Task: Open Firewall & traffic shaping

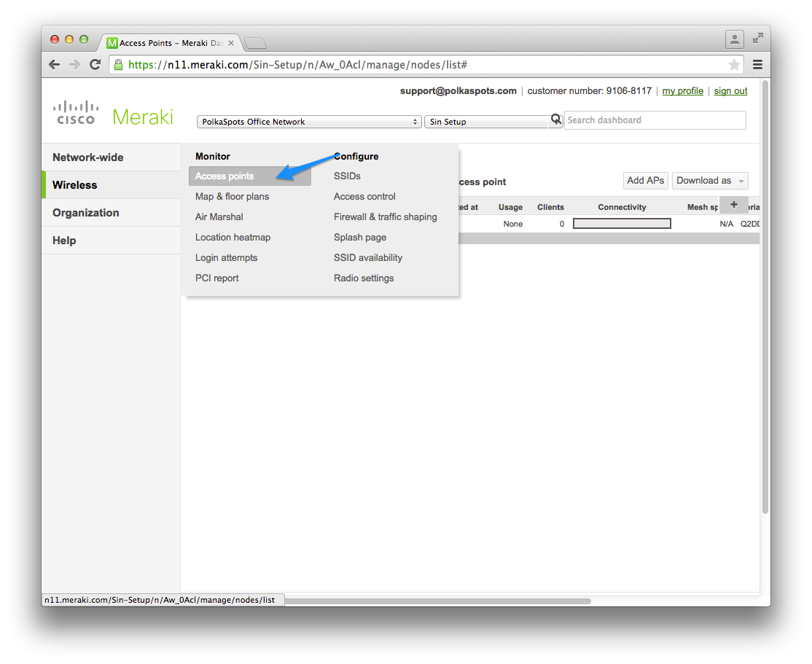Action: coord(386,217)
